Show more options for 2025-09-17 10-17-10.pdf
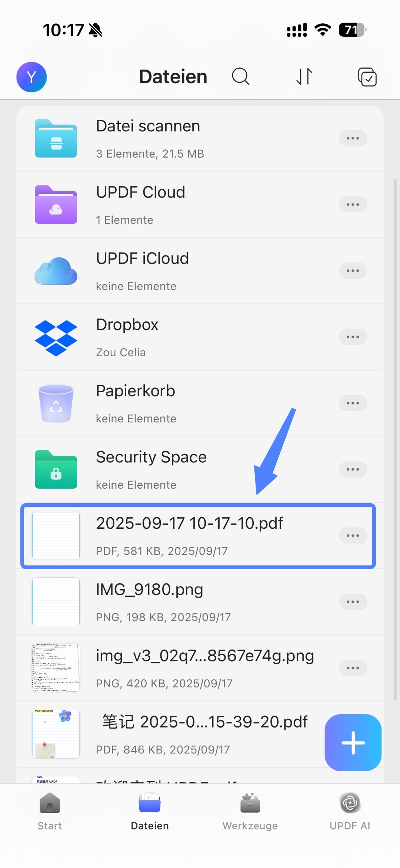This screenshot has width=400, height=868. [353, 535]
